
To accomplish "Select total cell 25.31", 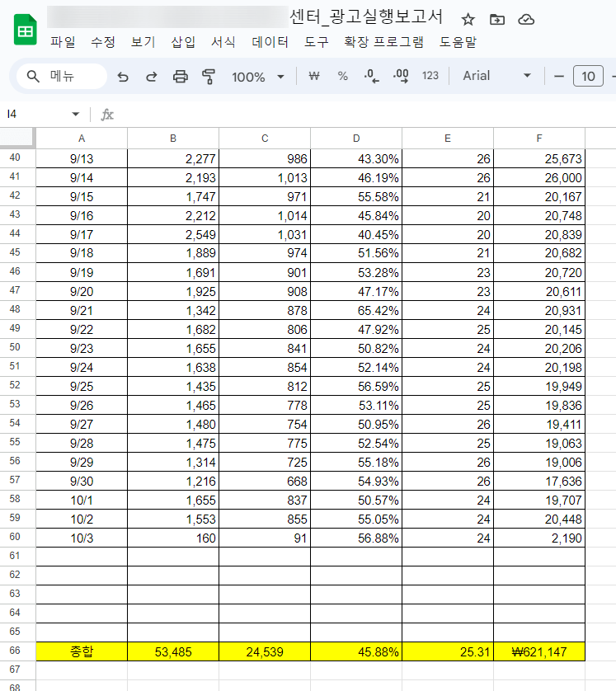I will (448, 651).
